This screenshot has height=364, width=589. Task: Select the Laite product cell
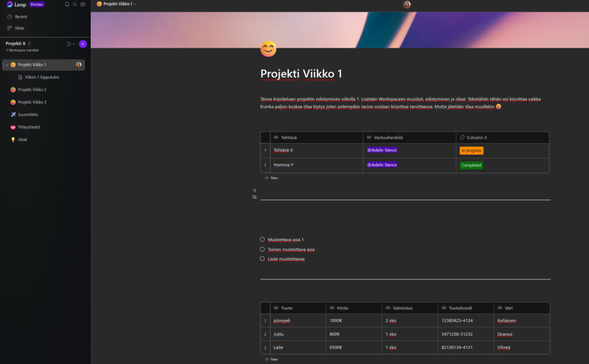(298, 347)
